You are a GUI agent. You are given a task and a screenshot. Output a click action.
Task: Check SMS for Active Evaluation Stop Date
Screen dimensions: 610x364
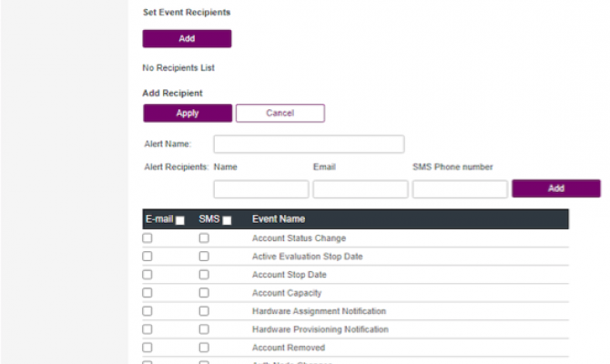(204, 257)
